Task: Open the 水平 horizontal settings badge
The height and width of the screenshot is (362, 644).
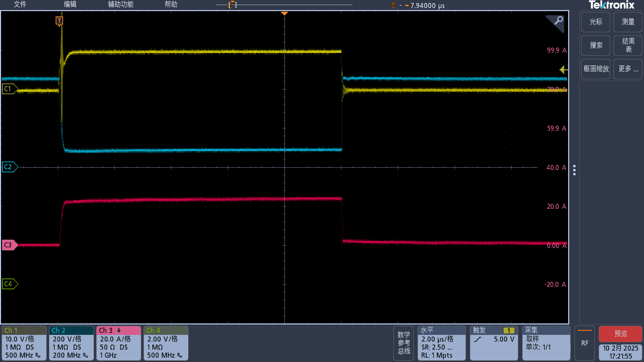Action: coord(441,343)
